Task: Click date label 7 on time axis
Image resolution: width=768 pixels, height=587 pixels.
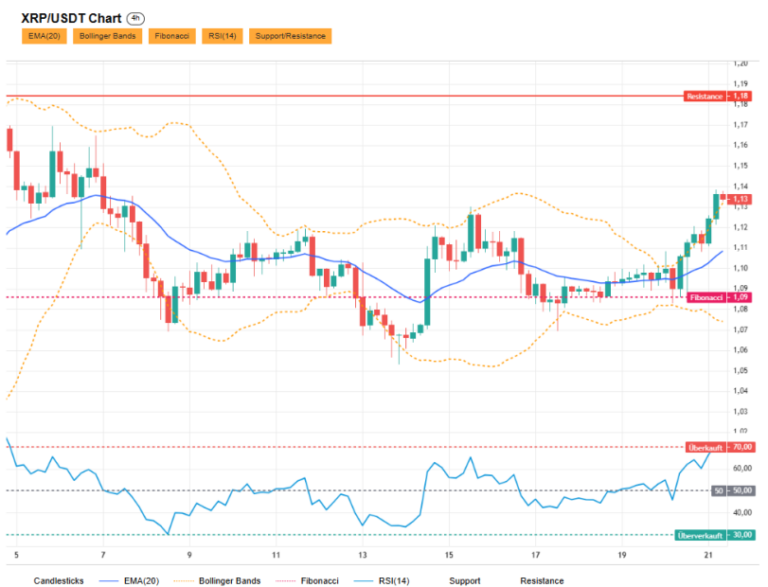Action: [x=103, y=555]
